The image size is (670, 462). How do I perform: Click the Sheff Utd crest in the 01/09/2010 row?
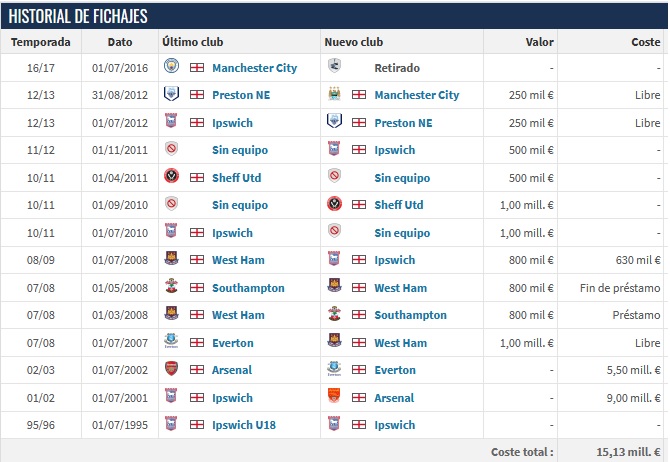click(334, 204)
